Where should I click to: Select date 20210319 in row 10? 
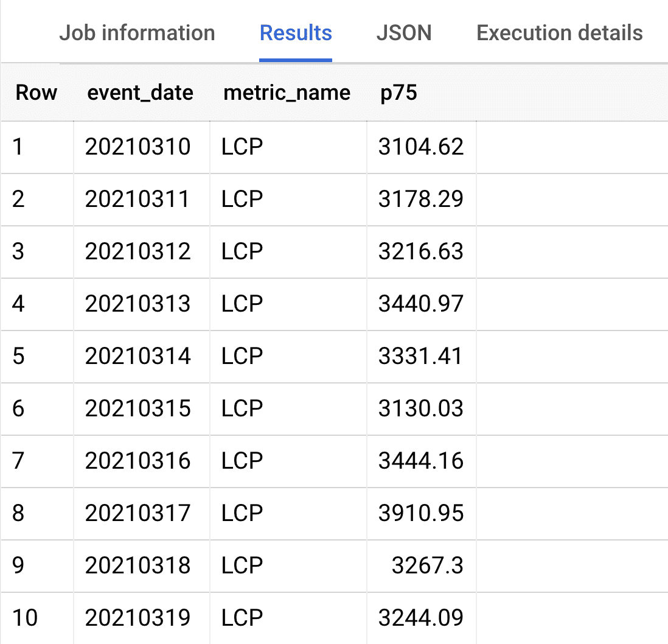click(x=137, y=618)
